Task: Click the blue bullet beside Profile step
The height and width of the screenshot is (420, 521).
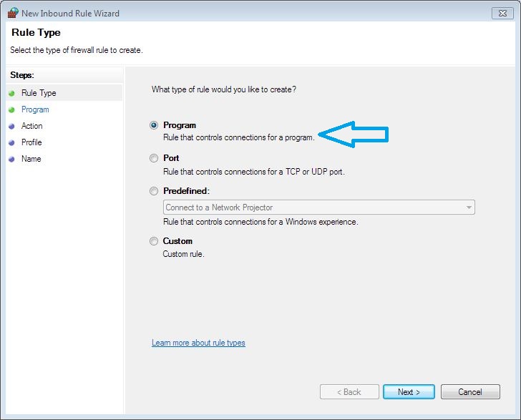Action: (x=11, y=142)
